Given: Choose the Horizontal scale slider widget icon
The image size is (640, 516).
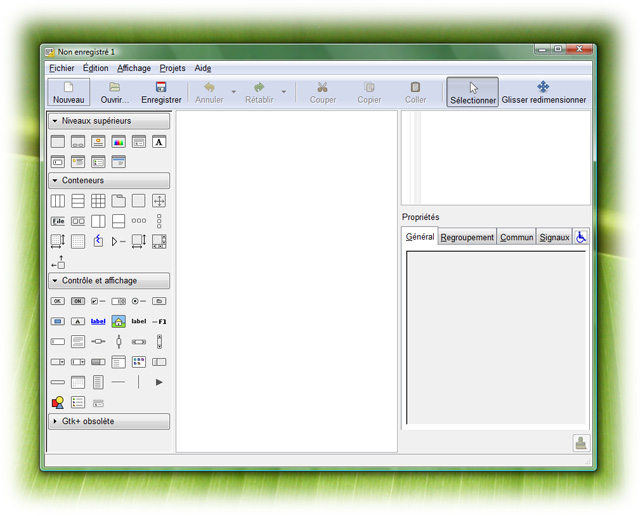Looking at the screenshot, I should tap(98, 341).
